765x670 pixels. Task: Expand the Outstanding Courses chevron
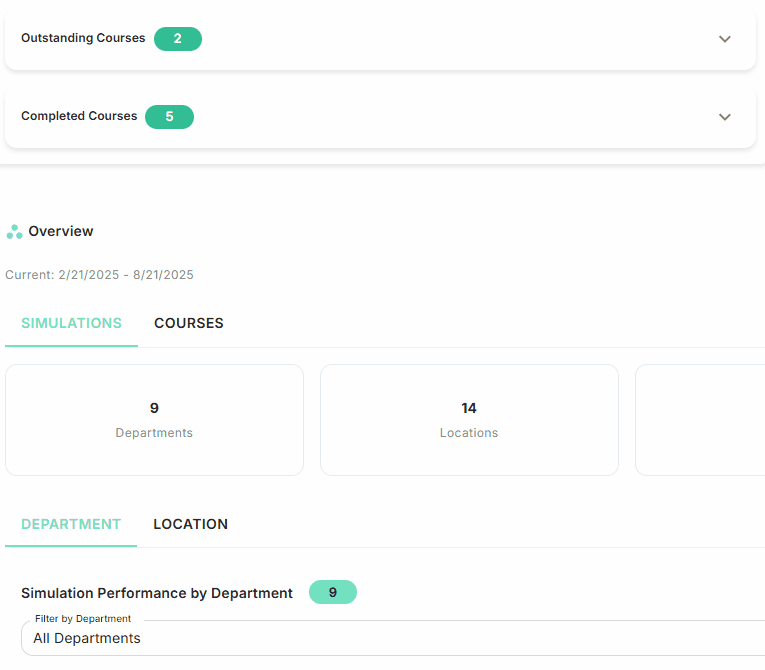click(x=725, y=39)
